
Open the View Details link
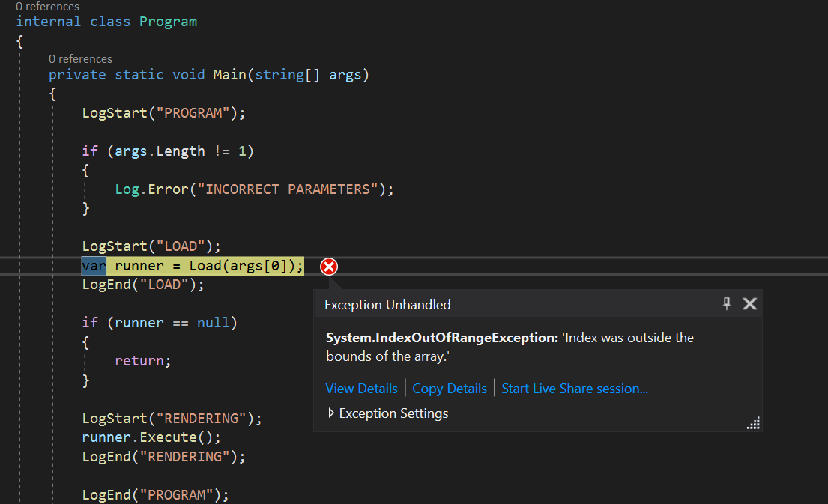tap(361, 389)
